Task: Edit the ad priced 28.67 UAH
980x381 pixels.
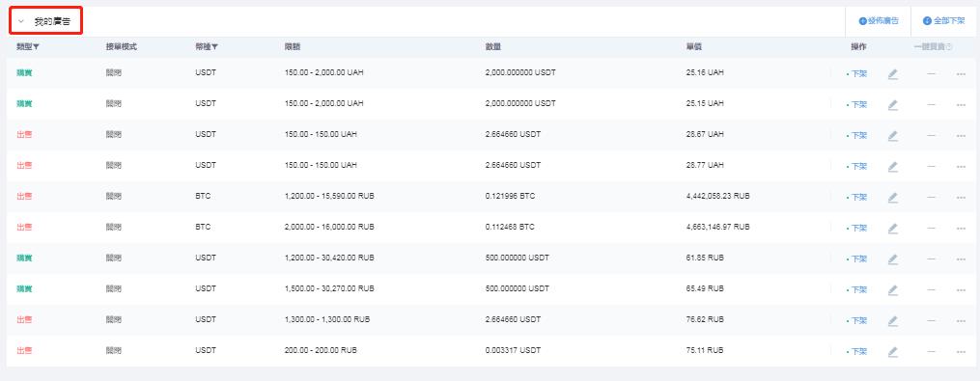Action: coord(893,136)
